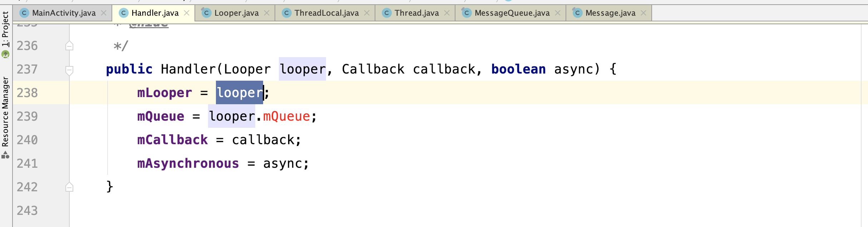Click 'Callback' type in the constructor
The width and height of the screenshot is (868, 227).
(373, 69)
